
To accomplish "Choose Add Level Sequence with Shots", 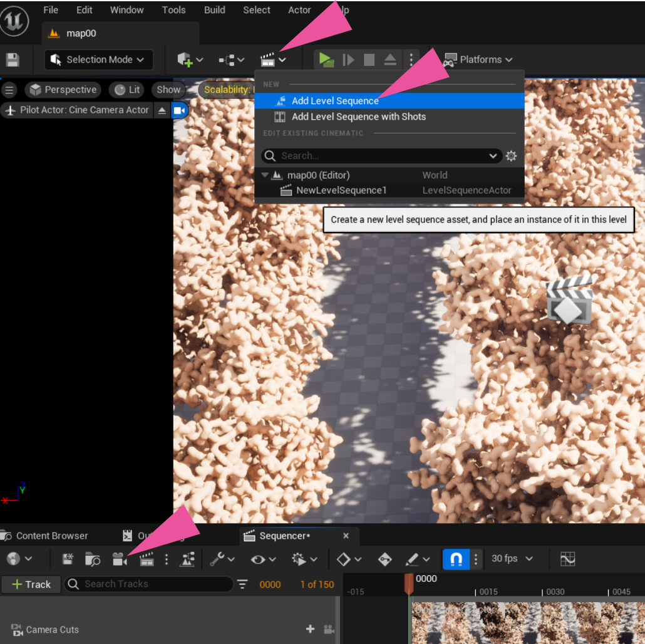I will [x=358, y=117].
